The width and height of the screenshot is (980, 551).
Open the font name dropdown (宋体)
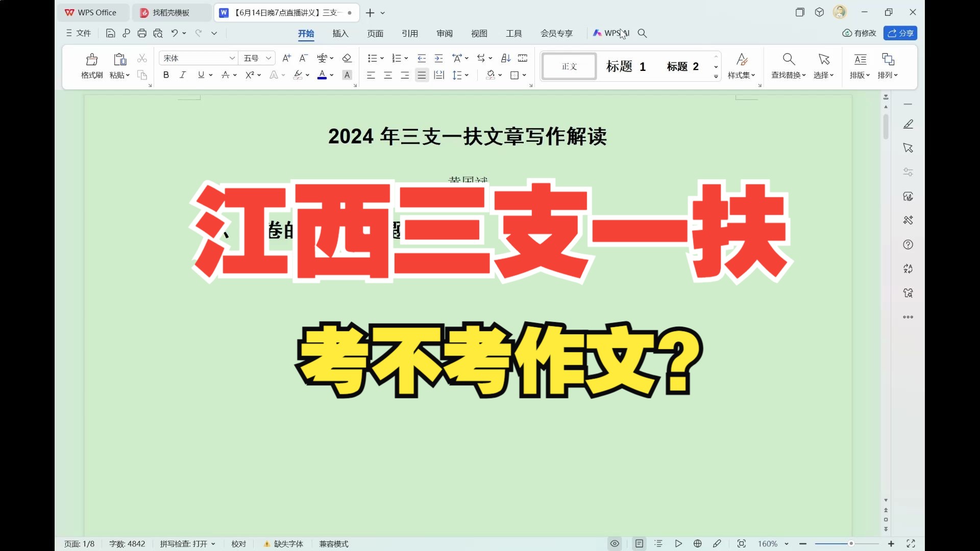pos(232,58)
